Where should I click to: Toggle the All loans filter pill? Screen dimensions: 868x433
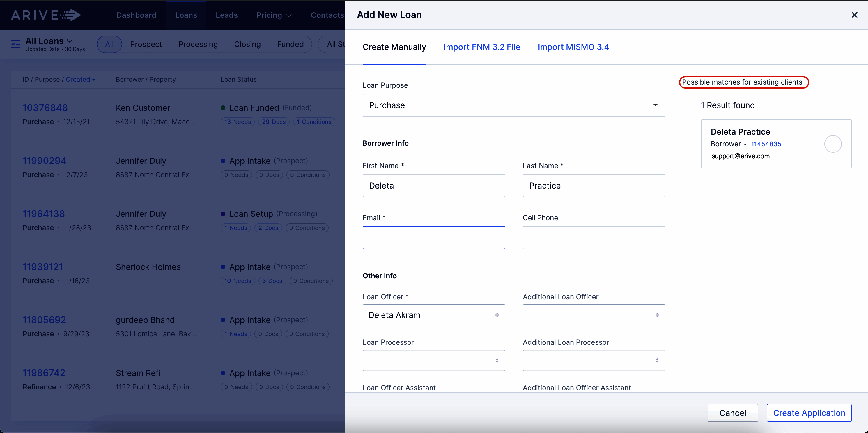point(109,44)
